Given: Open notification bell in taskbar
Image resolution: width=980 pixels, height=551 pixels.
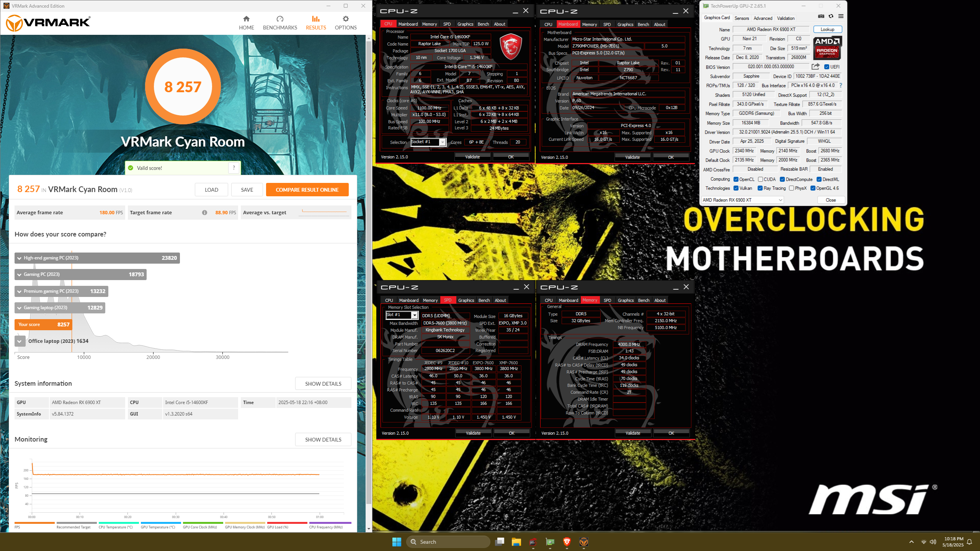Looking at the screenshot, I should 970,542.
